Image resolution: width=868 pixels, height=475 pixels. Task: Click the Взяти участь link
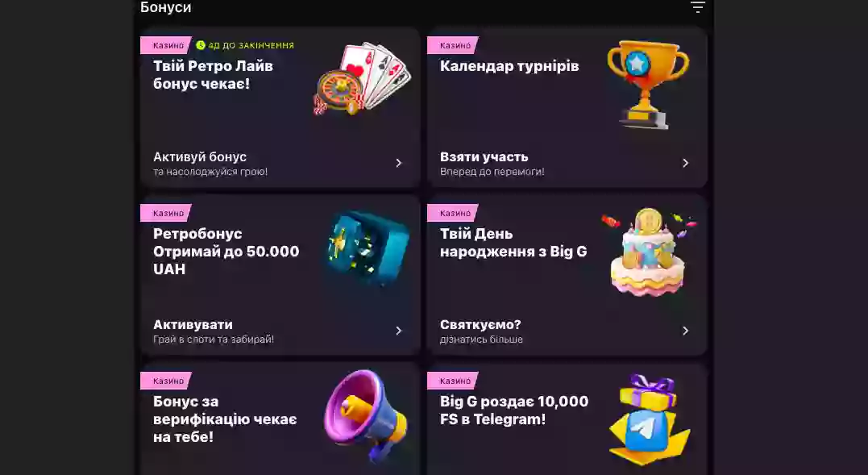[x=484, y=156]
